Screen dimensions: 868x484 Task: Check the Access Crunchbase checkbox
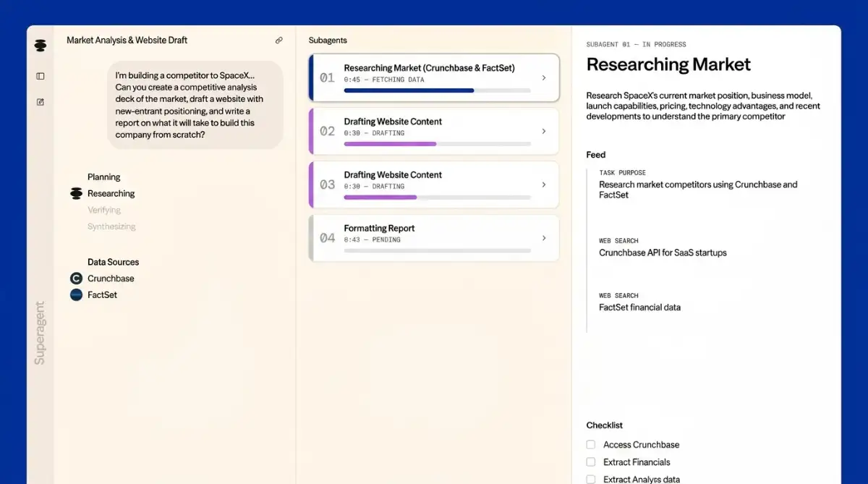591,445
